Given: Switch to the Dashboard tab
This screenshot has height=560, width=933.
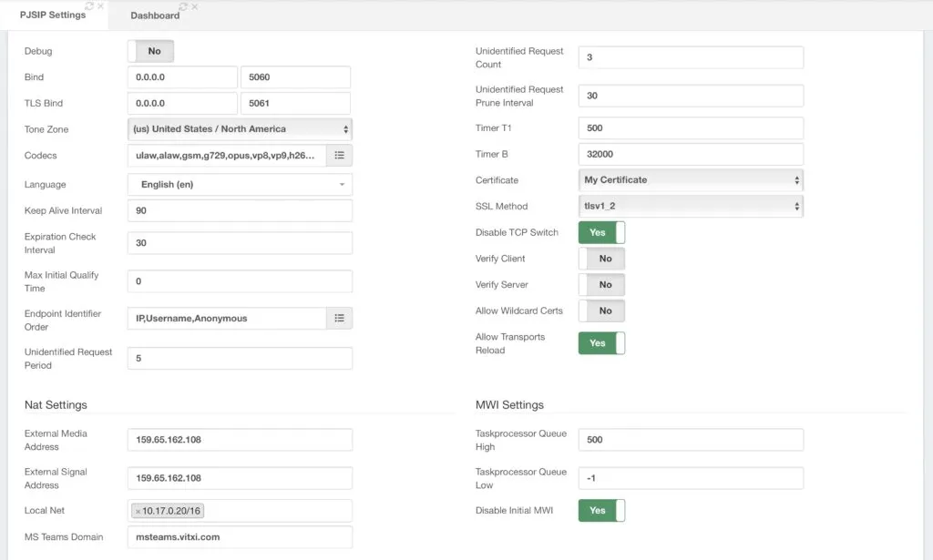Looking at the screenshot, I should point(155,15).
